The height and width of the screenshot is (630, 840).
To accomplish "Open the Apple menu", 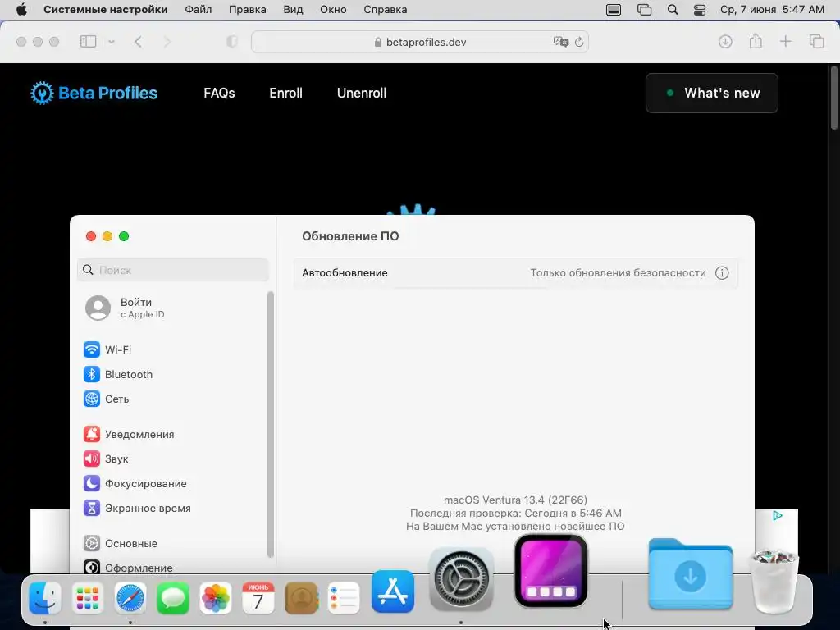I will pos(21,10).
